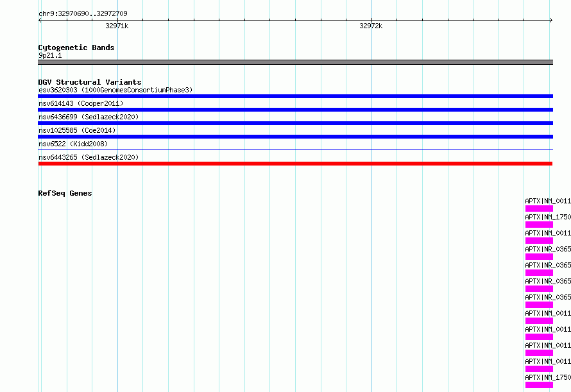The image size is (571, 392).
Task: Open the RefSeq Genes track title
Action: click(x=65, y=193)
